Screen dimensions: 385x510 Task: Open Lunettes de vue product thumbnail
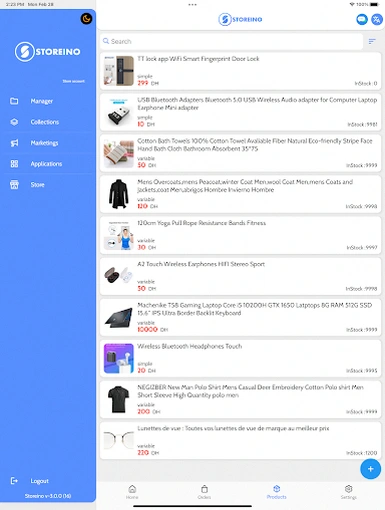pyautogui.click(x=119, y=440)
